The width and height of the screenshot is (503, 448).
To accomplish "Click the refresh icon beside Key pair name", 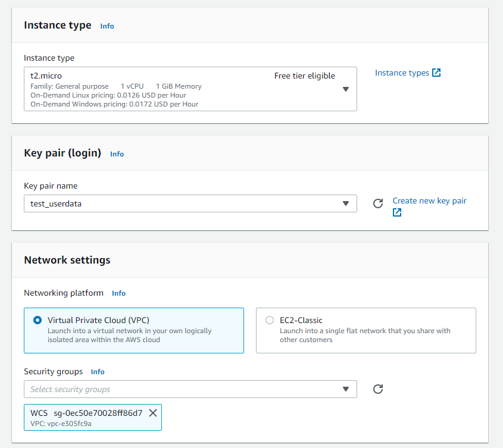I will coord(377,203).
